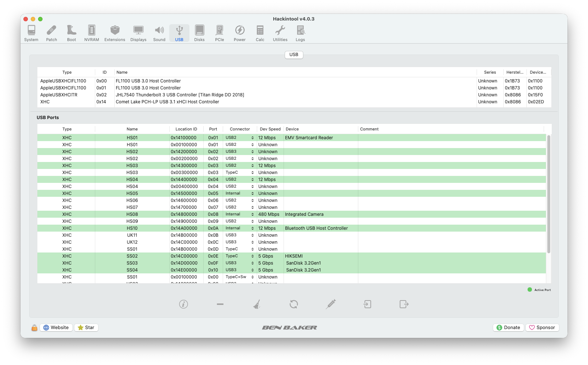Click the syringe inject icon

331,304
